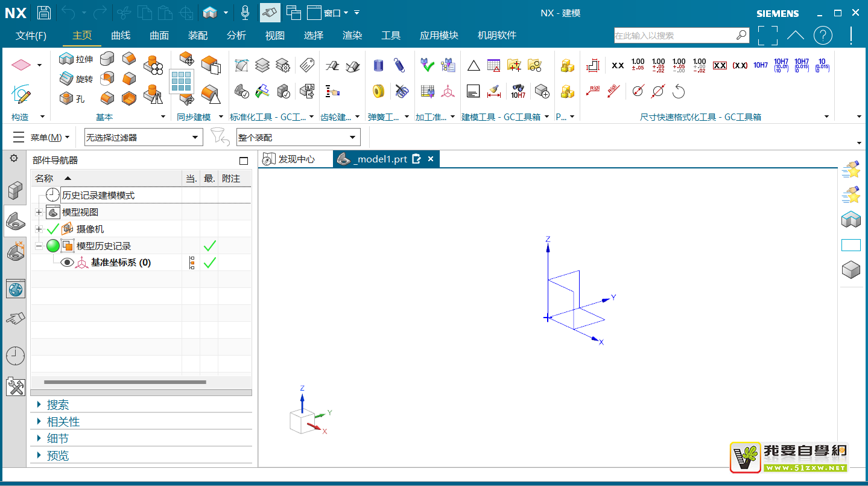Open the Sketch tool in 构造 group

click(21, 94)
